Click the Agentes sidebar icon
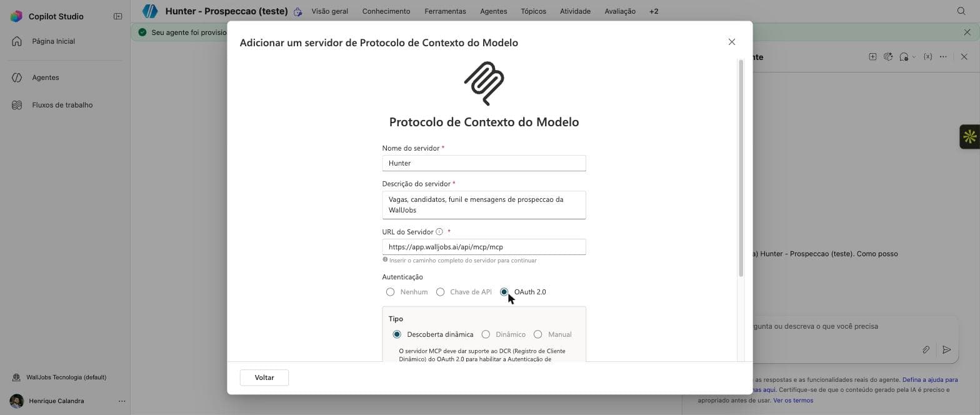The height and width of the screenshot is (415, 980). click(x=17, y=77)
